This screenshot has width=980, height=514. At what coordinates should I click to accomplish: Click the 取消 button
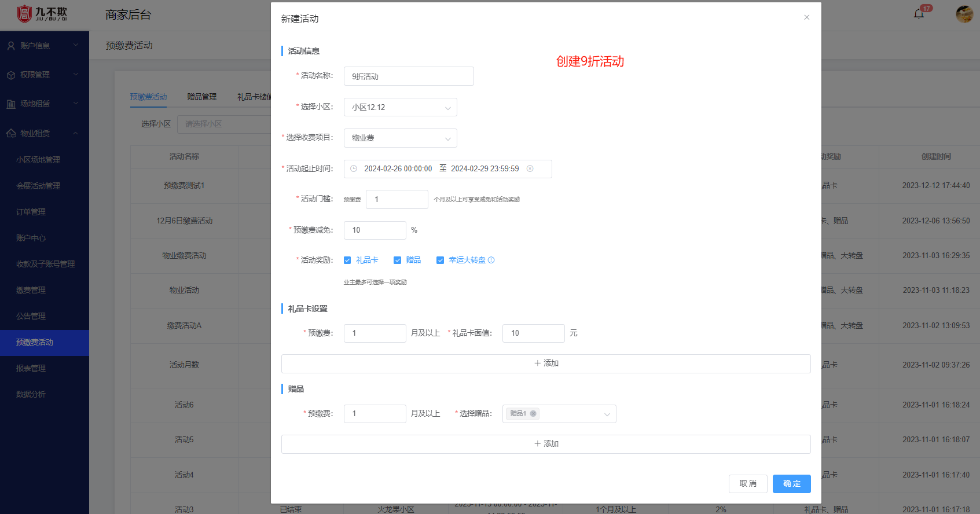tap(748, 484)
